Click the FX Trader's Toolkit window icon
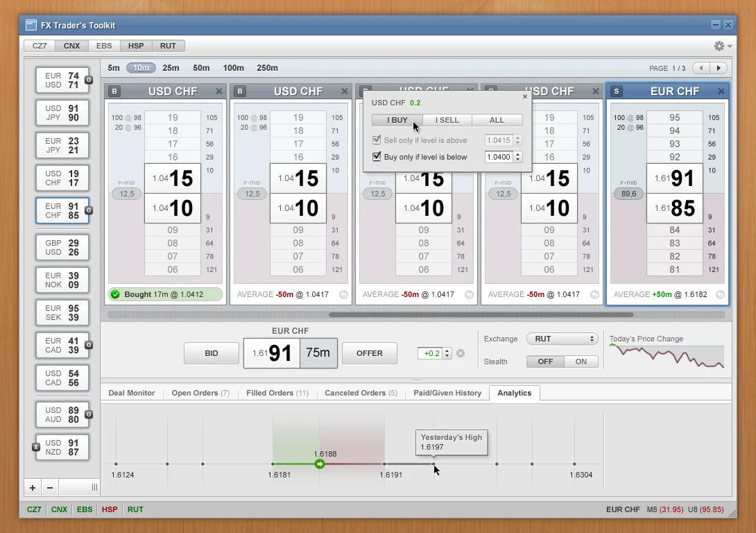The height and width of the screenshot is (533, 756). click(x=31, y=24)
